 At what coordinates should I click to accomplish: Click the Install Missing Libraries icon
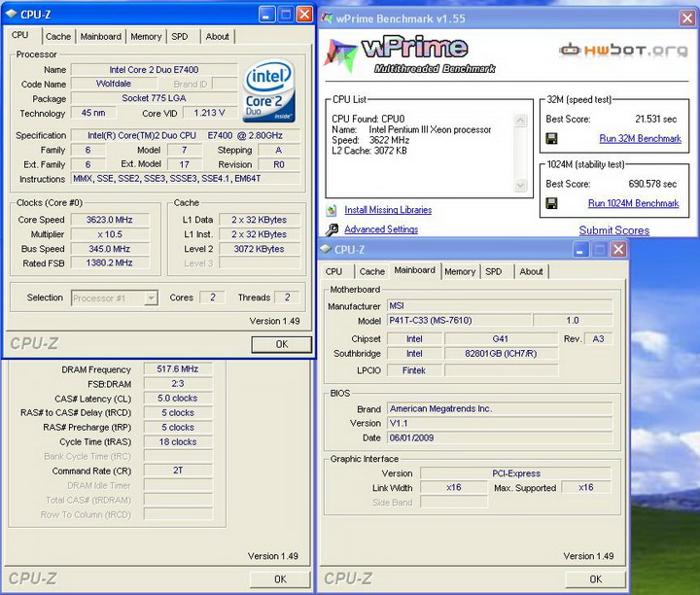(x=332, y=210)
